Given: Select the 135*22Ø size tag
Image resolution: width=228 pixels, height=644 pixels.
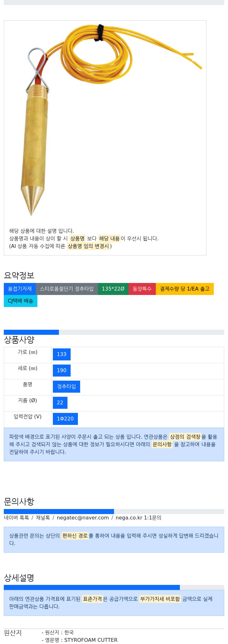Looking at the screenshot, I should click(113, 289).
